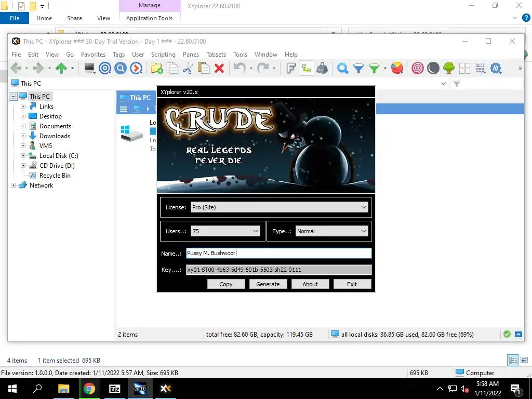Expand the Downloads tree node
The height and width of the screenshot is (399, 532).
click(x=23, y=136)
